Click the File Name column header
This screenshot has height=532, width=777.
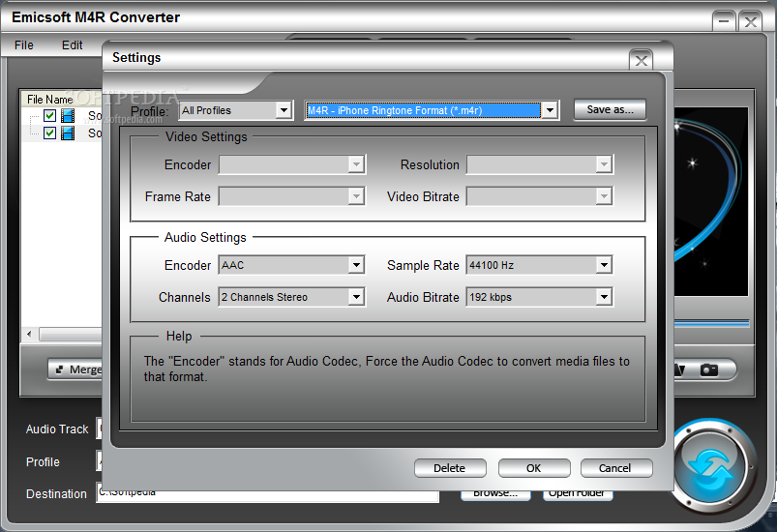tap(62, 99)
